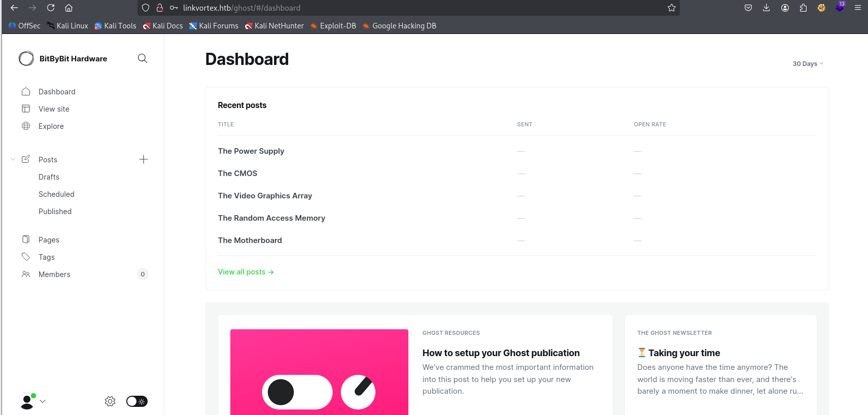Click the BitByBit Hardware site logo
The width and height of the screenshot is (868, 415).
click(26, 59)
